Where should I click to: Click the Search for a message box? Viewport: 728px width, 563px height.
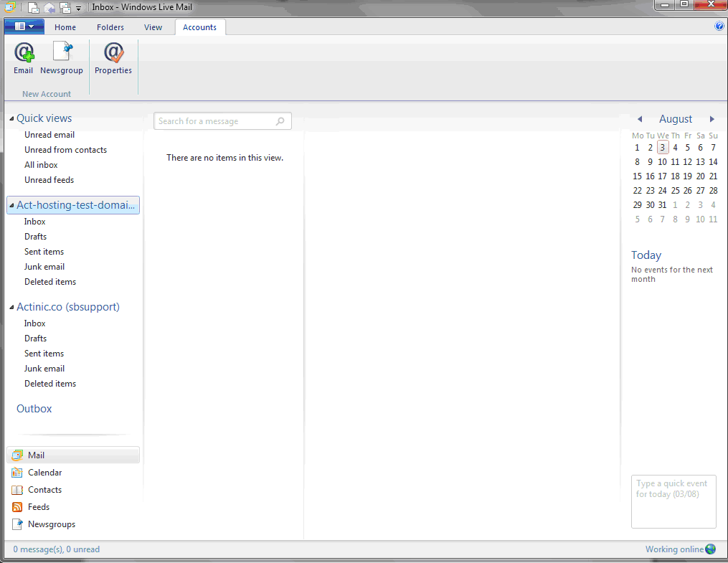[x=215, y=121]
